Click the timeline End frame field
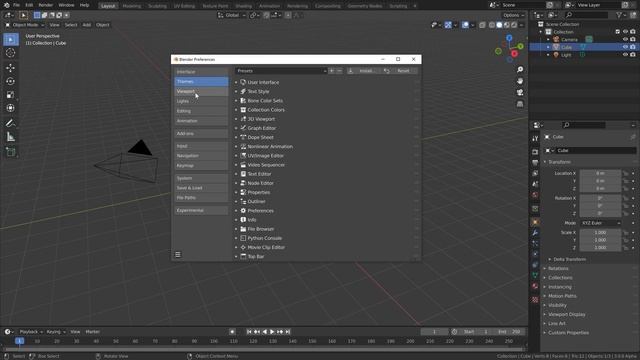 510,332
